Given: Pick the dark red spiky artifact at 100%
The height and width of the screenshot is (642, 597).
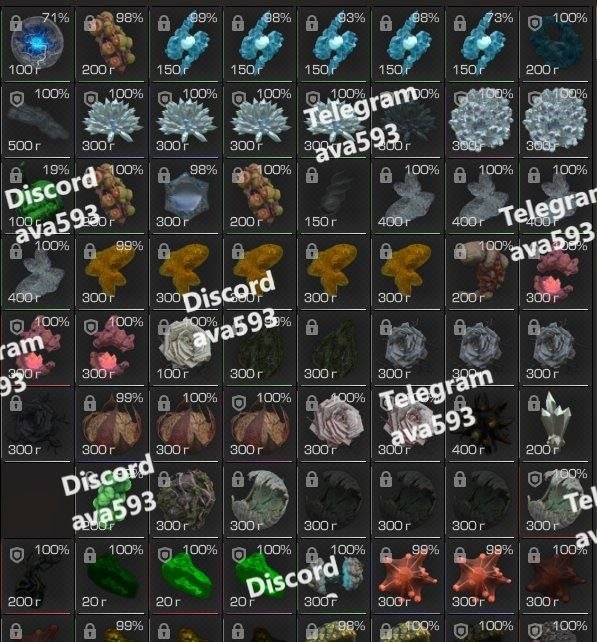Looking at the screenshot, I should click(554, 577).
